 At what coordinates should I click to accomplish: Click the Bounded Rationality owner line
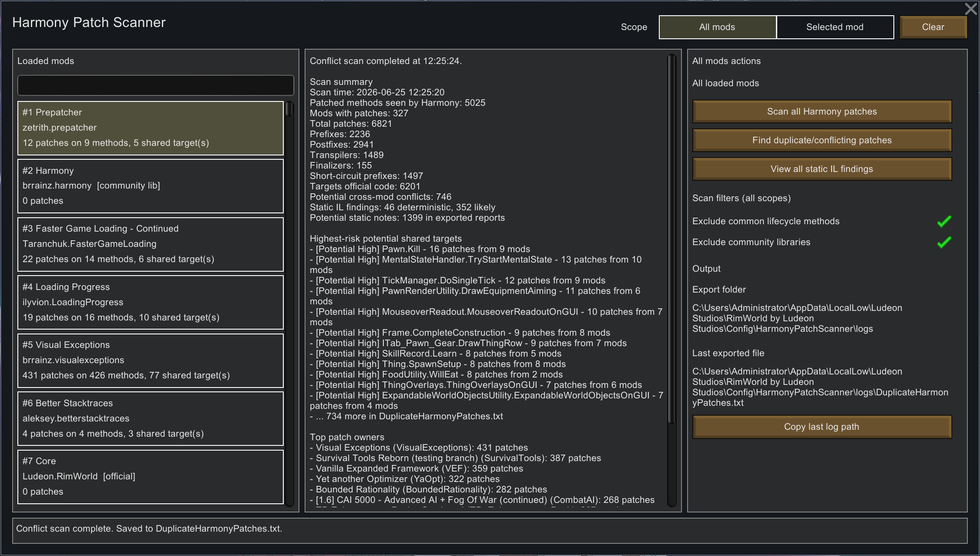(429, 489)
